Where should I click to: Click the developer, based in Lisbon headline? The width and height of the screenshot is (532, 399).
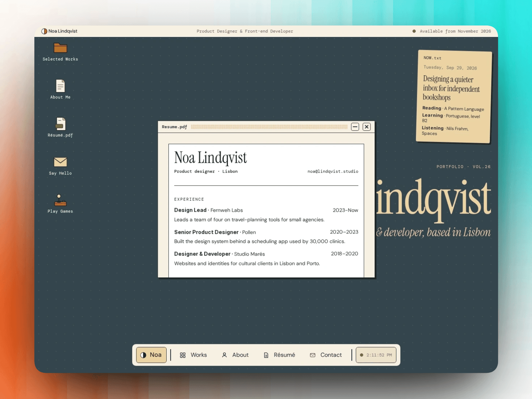point(433,232)
